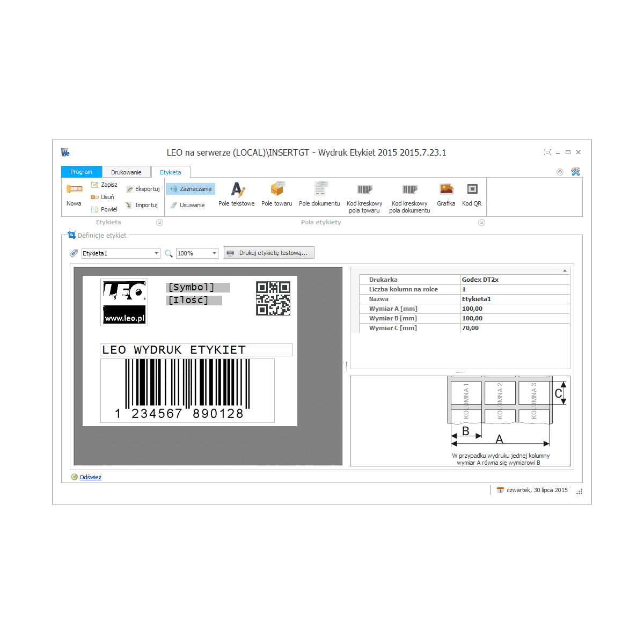Open the 100% zoom level dropdown
Screen dimensions: 644x644
pyautogui.click(x=214, y=253)
